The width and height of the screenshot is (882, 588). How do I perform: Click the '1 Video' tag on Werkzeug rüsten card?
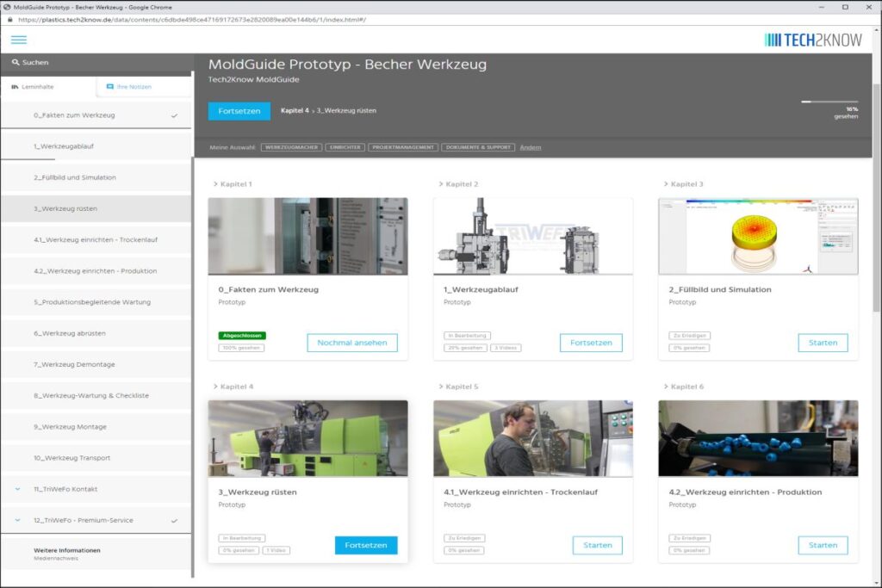tap(276, 550)
